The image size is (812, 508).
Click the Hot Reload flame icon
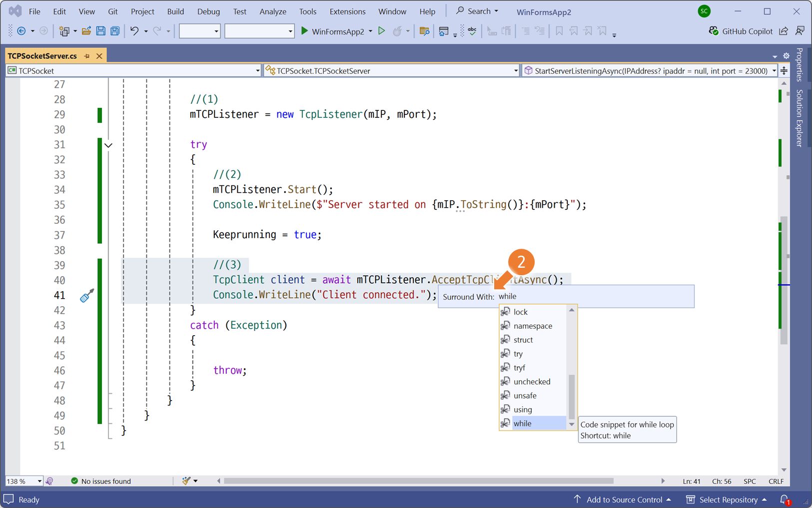(x=397, y=31)
